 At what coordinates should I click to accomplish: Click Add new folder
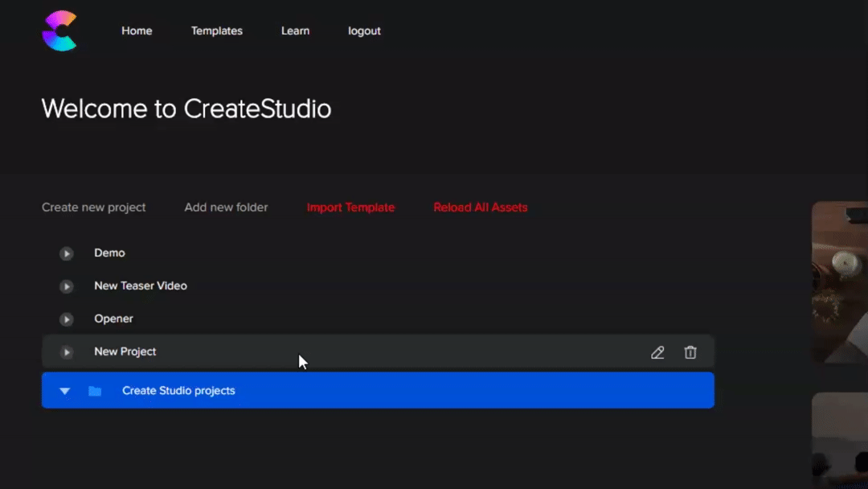point(226,208)
